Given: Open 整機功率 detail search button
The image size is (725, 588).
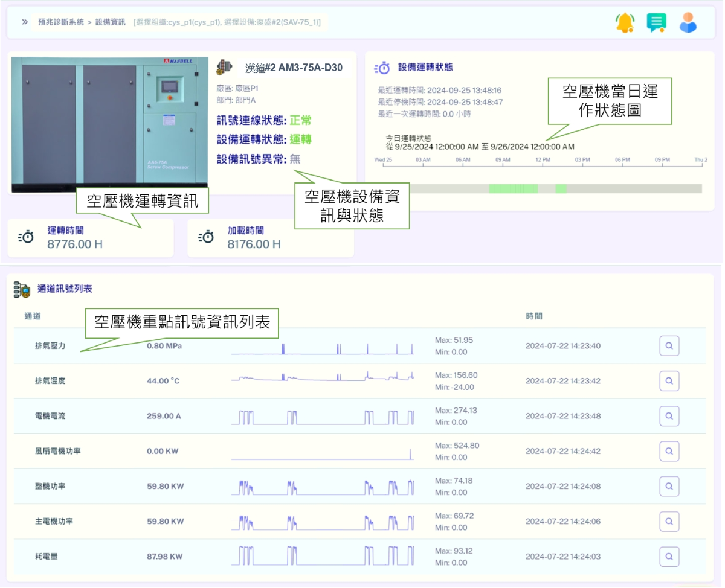Looking at the screenshot, I should coord(669,486).
